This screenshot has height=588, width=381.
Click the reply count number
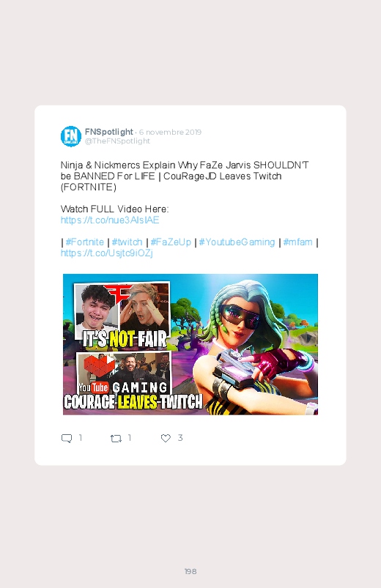coord(81,438)
